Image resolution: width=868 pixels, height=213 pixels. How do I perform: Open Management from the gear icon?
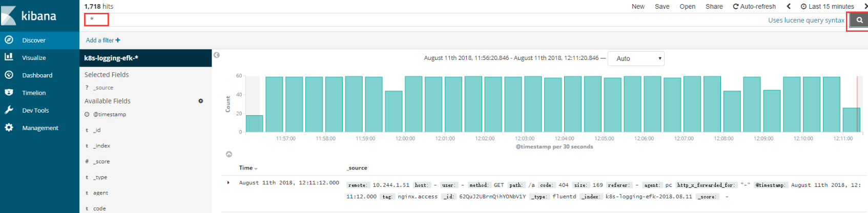click(x=9, y=127)
